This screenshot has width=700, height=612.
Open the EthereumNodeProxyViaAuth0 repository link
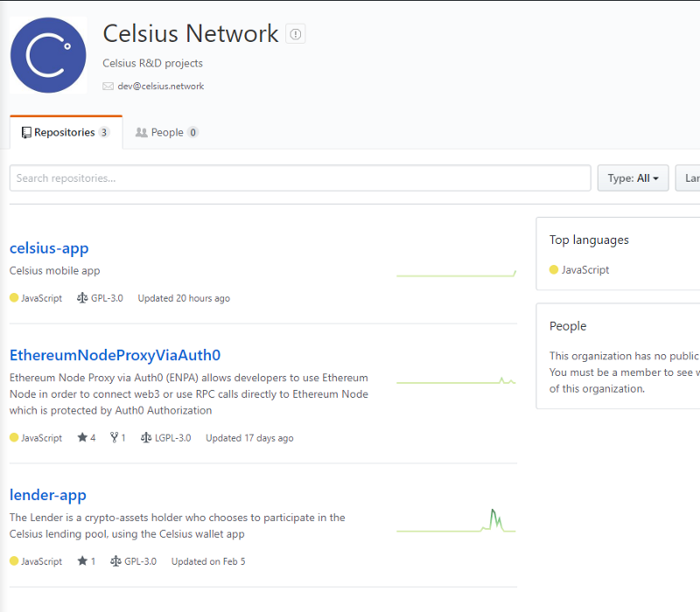click(x=115, y=355)
